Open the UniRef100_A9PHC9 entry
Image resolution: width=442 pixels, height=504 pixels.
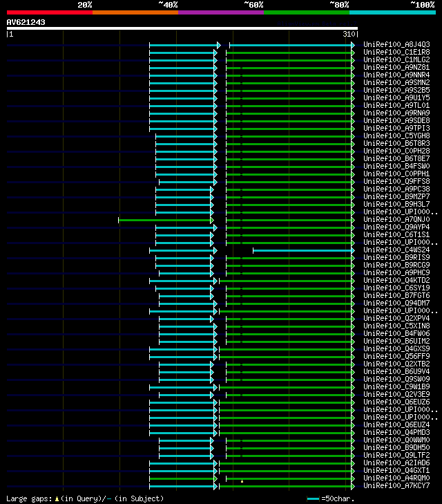tap(396, 273)
